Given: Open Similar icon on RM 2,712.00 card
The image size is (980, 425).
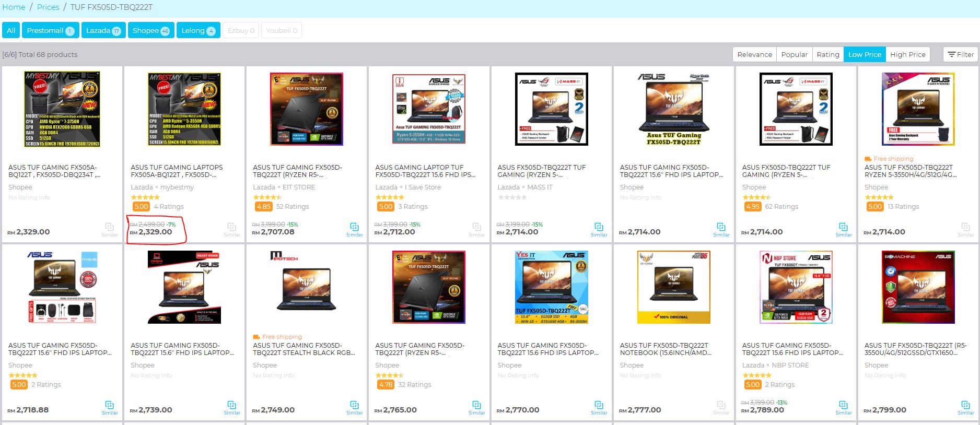Looking at the screenshot, I should coord(476,230).
